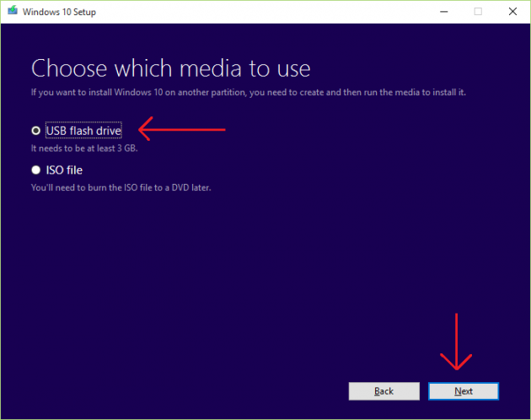
Task: Click the 'Windows 10 Setup' title text
Action: pos(59,12)
